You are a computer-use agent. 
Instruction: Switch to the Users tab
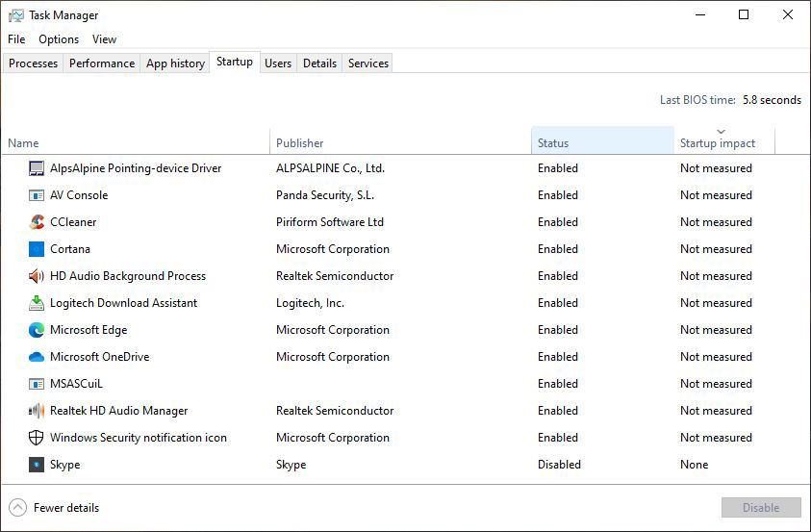click(278, 63)
